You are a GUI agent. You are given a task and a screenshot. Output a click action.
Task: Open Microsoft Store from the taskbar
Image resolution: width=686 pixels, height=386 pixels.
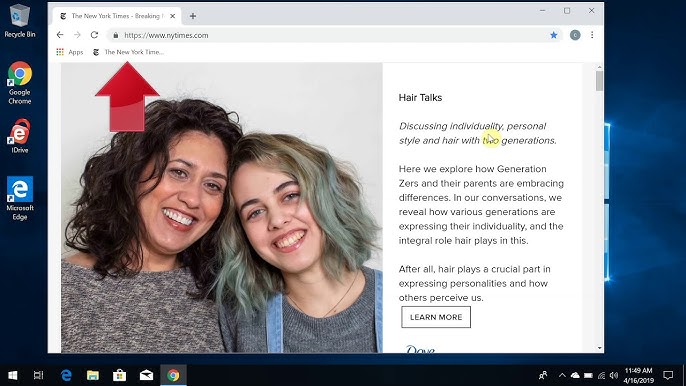[x=119, y=375]
